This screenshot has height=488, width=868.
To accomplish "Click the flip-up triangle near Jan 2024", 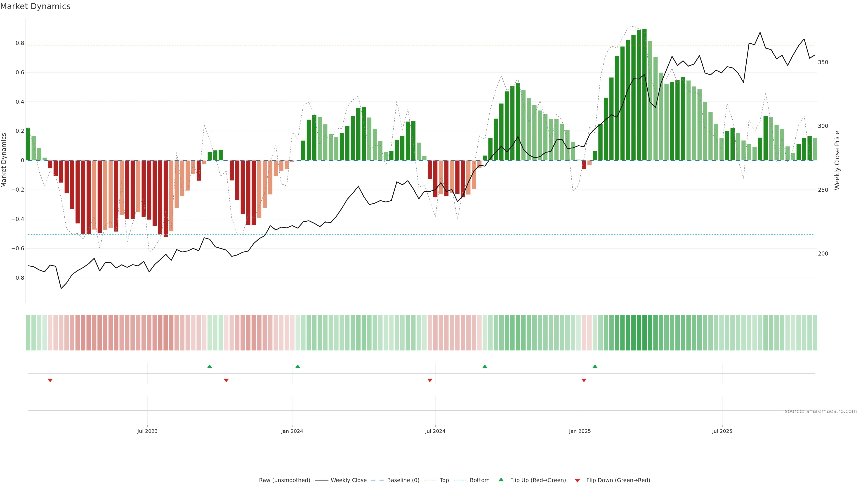I will pos(297,366).
